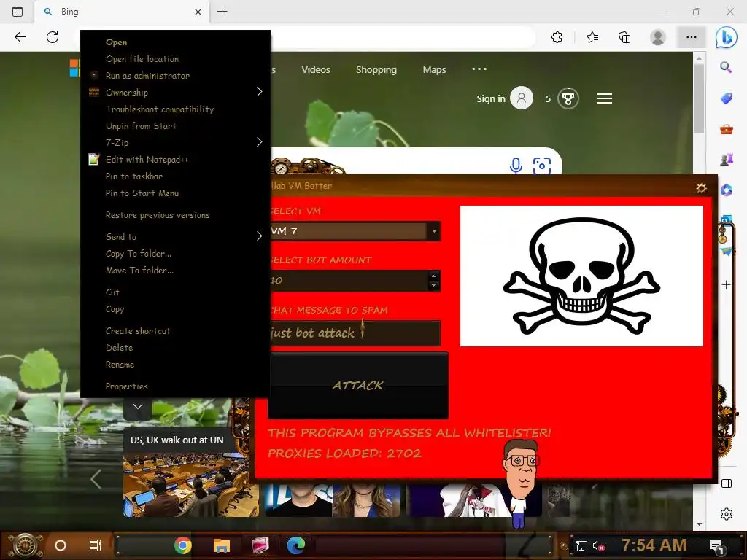Click the bot amount number field
Screen dimensions: 747x560
click(x=348, y=281)
